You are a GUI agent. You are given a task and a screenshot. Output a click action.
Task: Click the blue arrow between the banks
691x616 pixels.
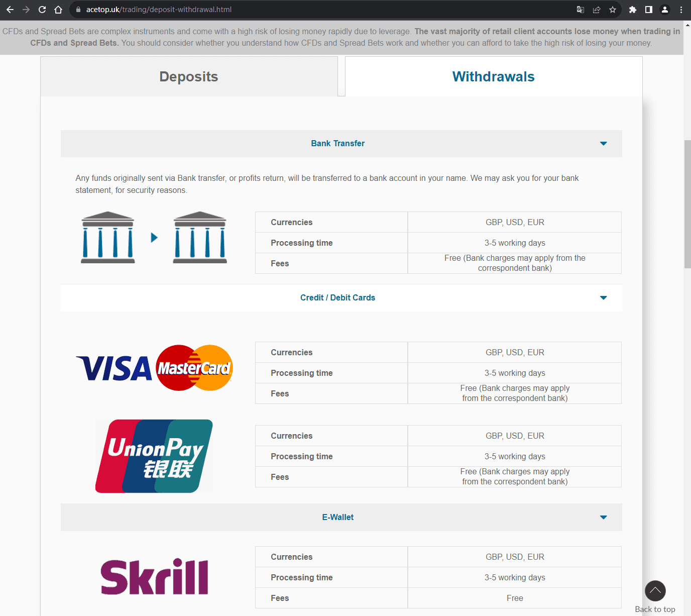click(154, 237)
